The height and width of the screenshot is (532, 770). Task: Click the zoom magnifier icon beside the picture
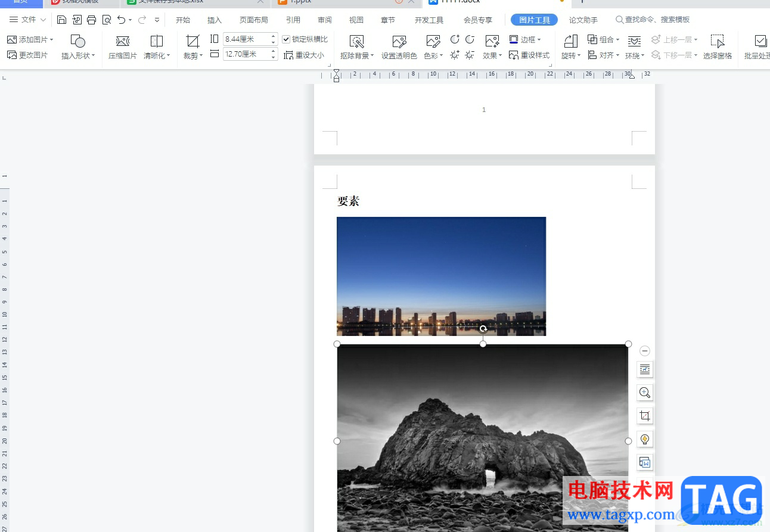click(644, 393)
